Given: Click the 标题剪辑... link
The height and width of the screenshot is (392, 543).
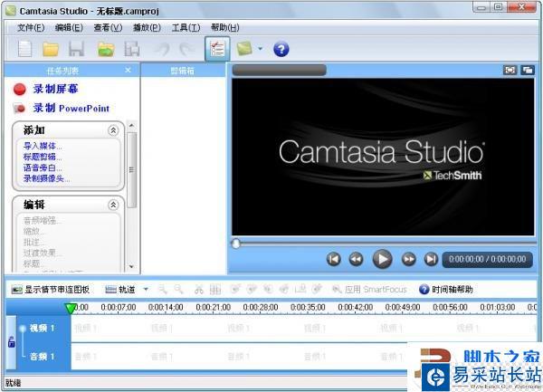Looking at the screenshot, I should [x=43, y=157].
